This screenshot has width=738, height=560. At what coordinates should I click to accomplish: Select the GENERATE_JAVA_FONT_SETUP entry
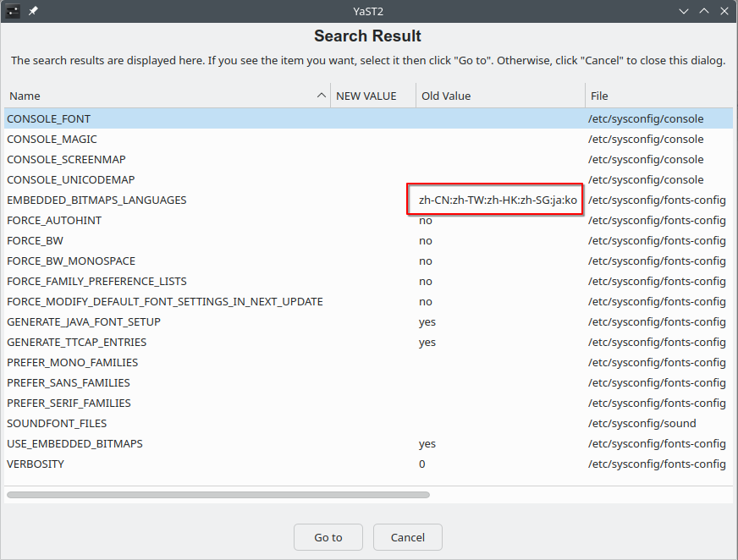(x=368, y=322)
